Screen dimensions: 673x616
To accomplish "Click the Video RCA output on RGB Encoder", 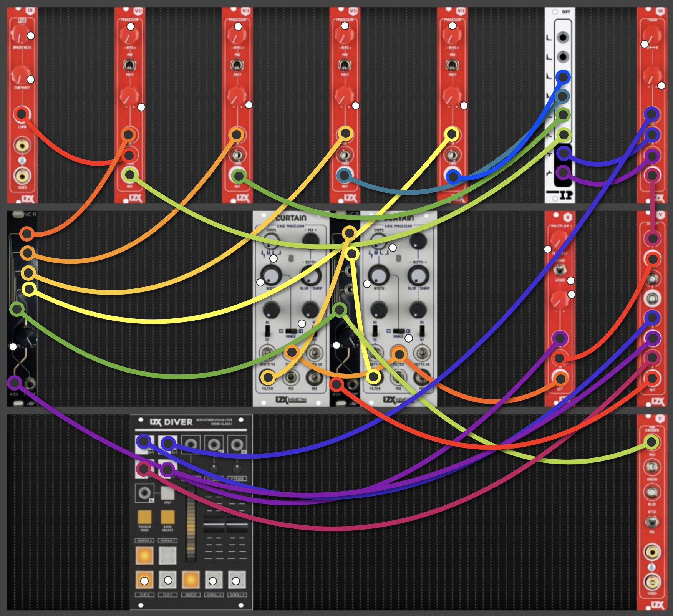I will [652, 582].
